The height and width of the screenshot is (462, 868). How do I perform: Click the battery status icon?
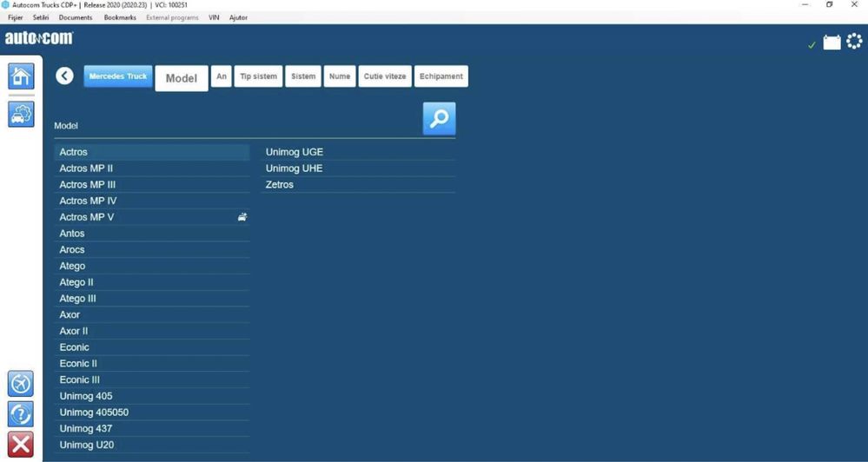click(x=832, y=43)
